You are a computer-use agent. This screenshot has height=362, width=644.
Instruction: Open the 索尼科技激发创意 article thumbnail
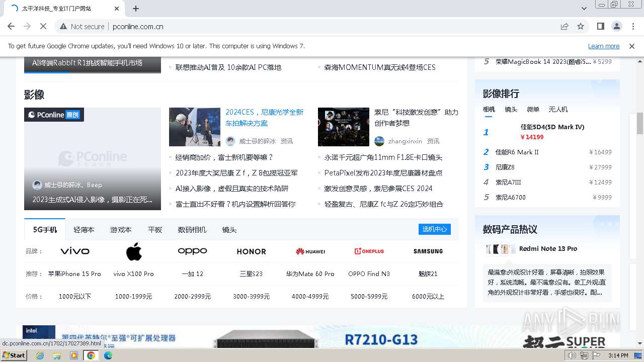(x=344, y=127)
